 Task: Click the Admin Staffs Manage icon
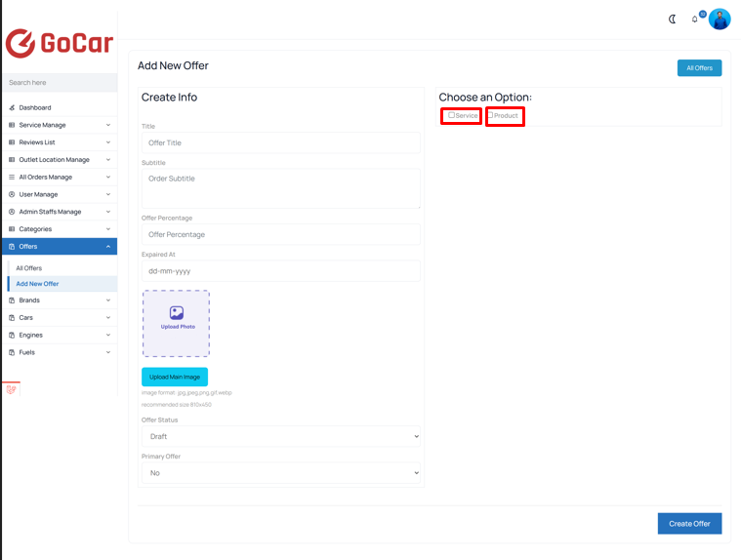12,212
